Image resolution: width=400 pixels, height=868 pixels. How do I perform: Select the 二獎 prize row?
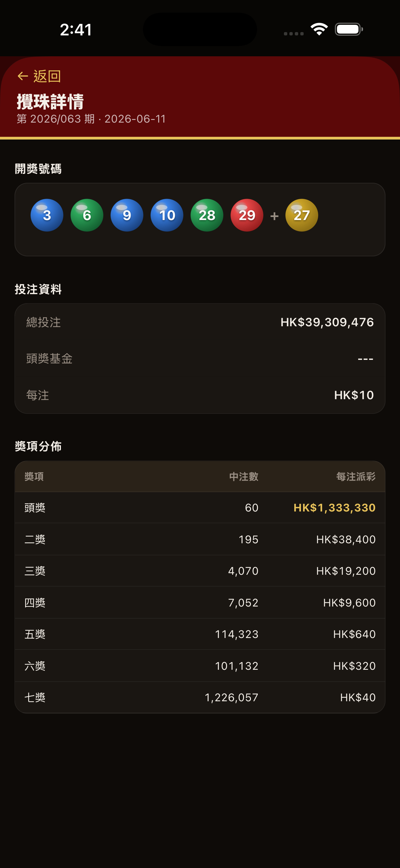click(x=200, y=539)
